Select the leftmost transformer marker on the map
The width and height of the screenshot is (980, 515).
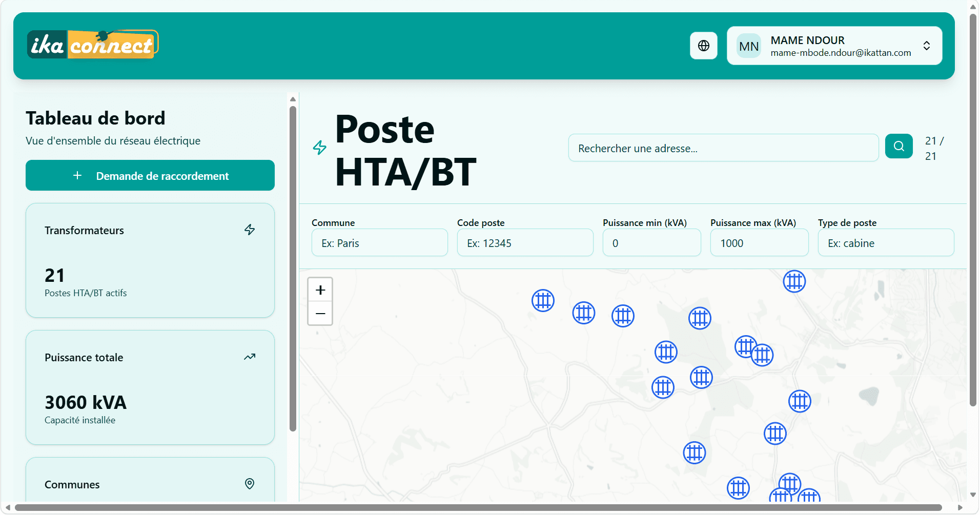[543, 300]
